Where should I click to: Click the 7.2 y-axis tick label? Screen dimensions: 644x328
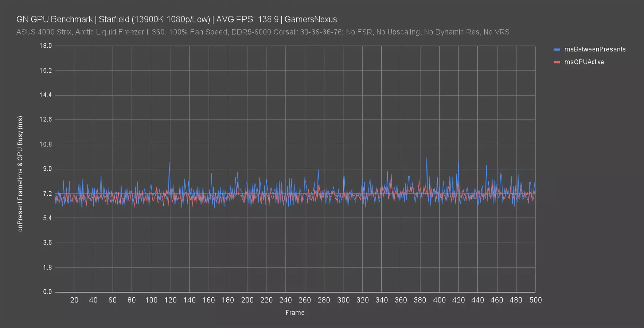[x=47, y=194]
